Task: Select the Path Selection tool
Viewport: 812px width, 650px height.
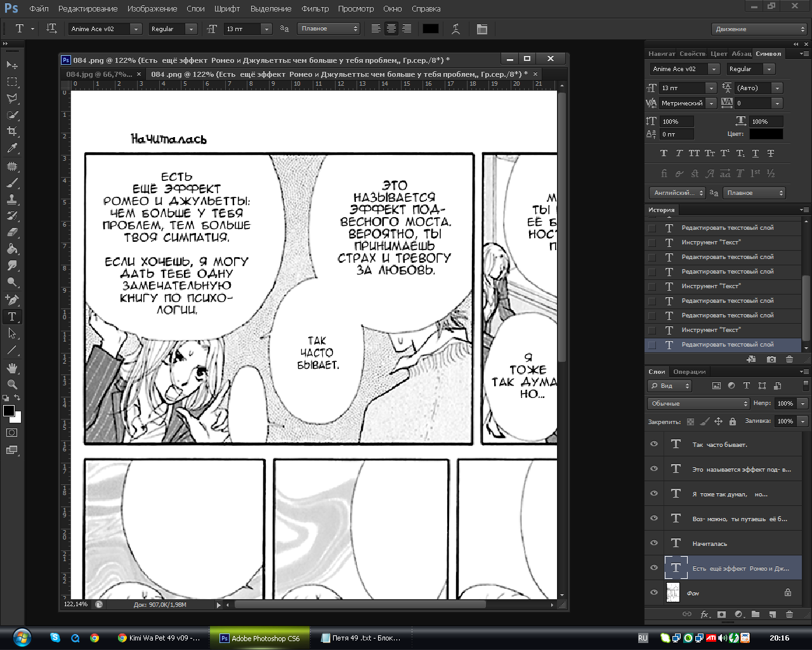Action: click(12, 333)
